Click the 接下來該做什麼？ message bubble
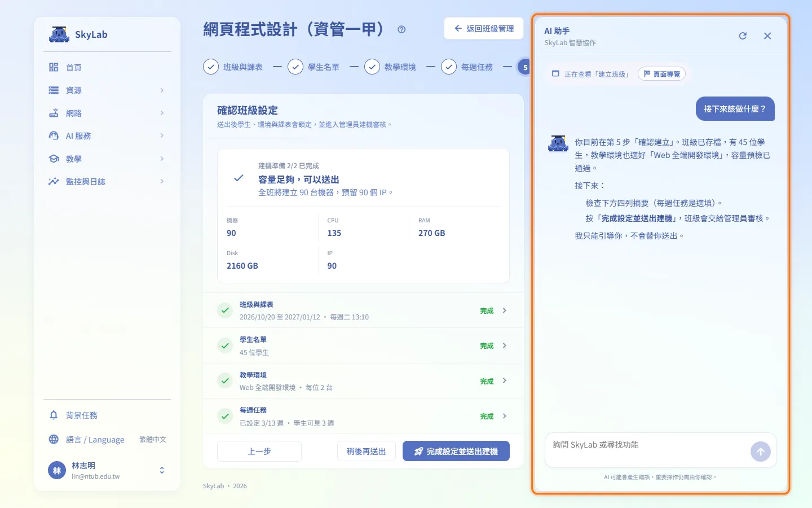This screenshot has width=812, height=508. pyautogui.click(x=735, y=109)
